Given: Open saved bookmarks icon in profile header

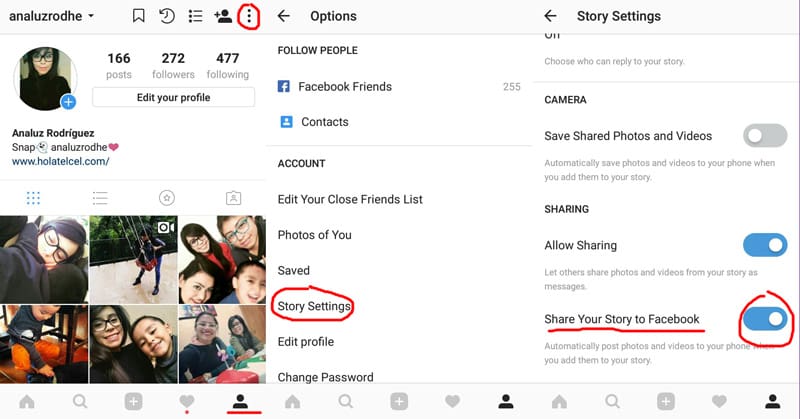Looking at the screenshot, I should coord(138,16).
